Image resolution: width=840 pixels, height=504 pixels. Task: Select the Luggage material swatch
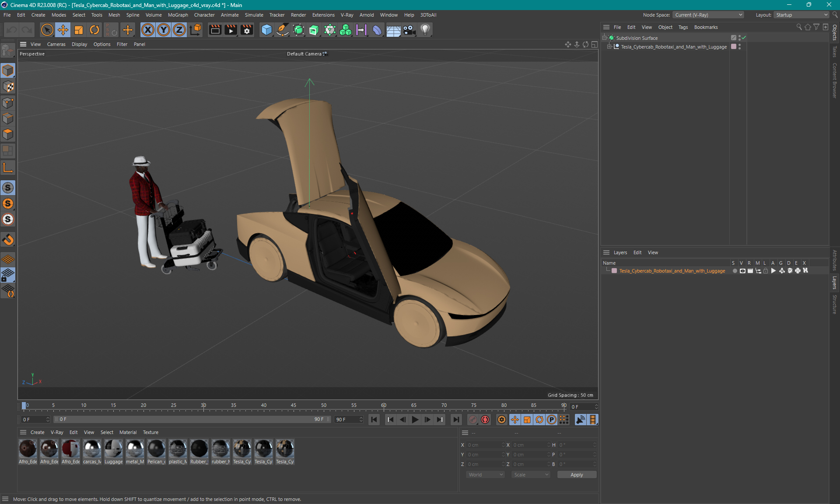coord(113,452)
